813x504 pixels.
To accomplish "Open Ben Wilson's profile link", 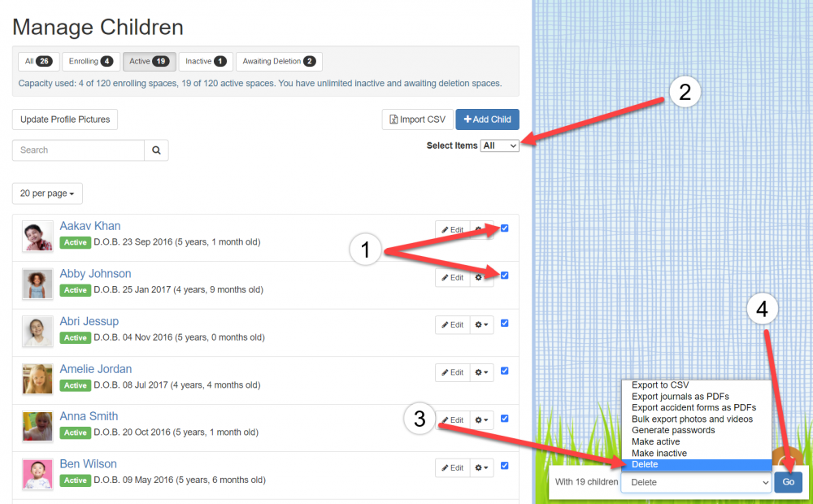I will point(88,464).
